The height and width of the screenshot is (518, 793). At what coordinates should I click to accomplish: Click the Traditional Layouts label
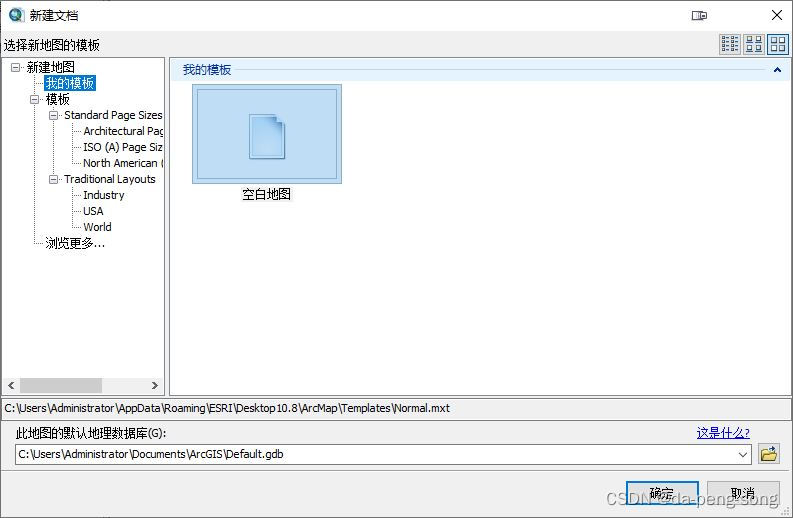coord(110,179)
